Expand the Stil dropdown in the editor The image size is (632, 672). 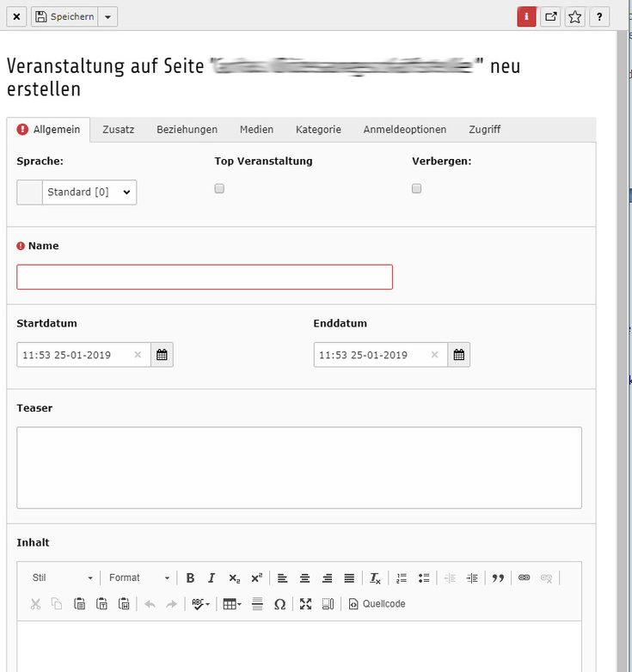(62, 578)
